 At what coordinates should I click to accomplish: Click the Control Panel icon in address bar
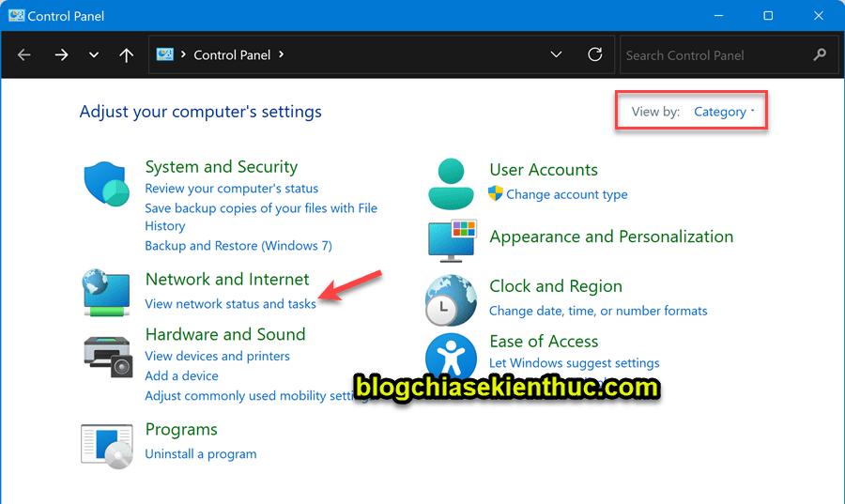(165, 54)
